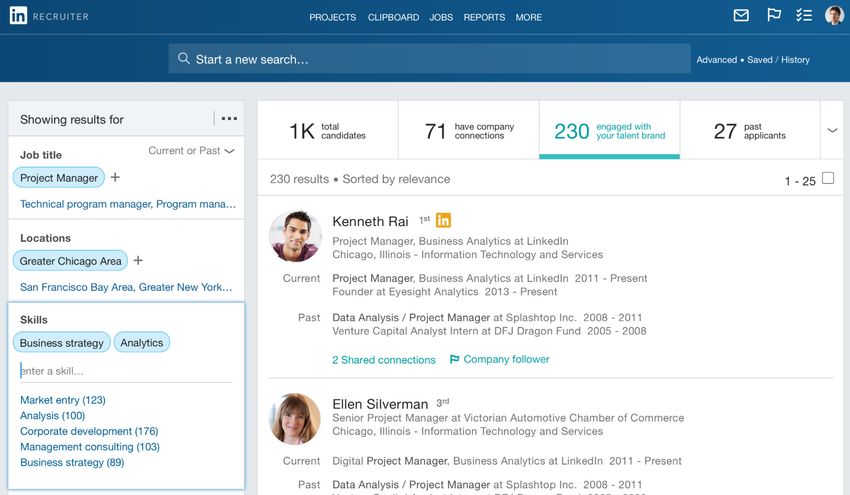Add another job title with plus icon
The image size is (850, 495).
(x=115, y=177)
